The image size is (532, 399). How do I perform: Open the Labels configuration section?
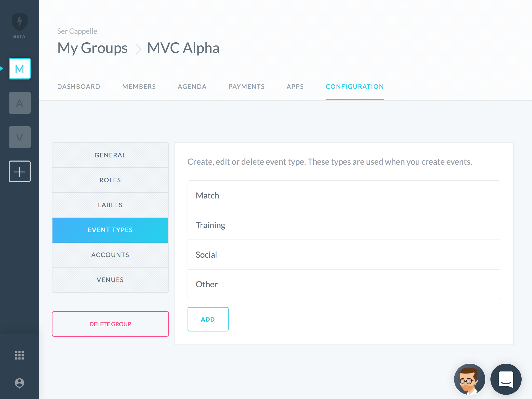[110, 205]
